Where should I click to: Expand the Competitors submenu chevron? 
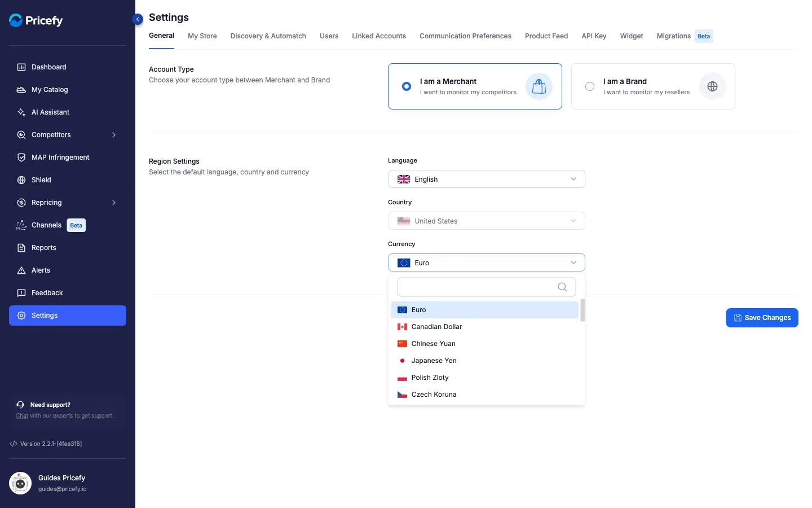(114, 135)
